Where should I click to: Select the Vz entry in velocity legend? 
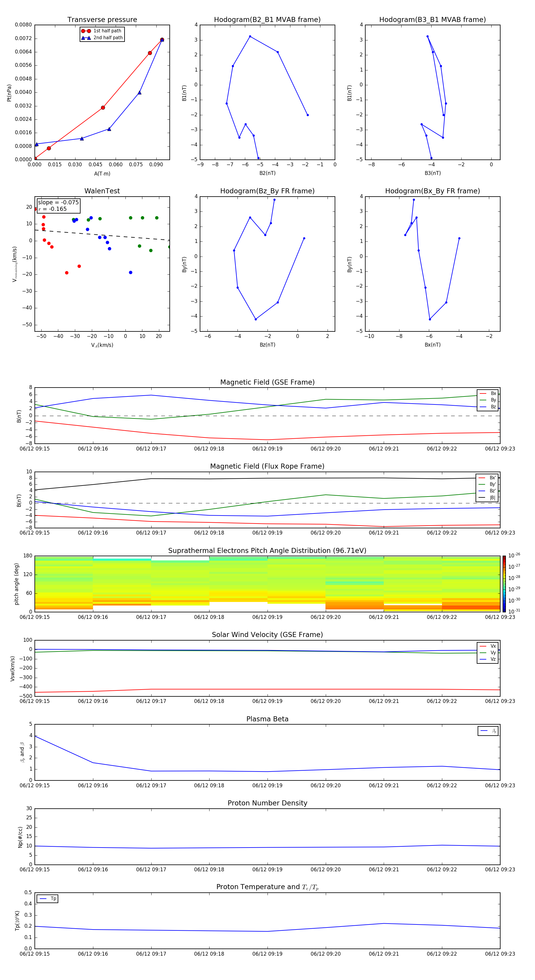coord(488,659)
